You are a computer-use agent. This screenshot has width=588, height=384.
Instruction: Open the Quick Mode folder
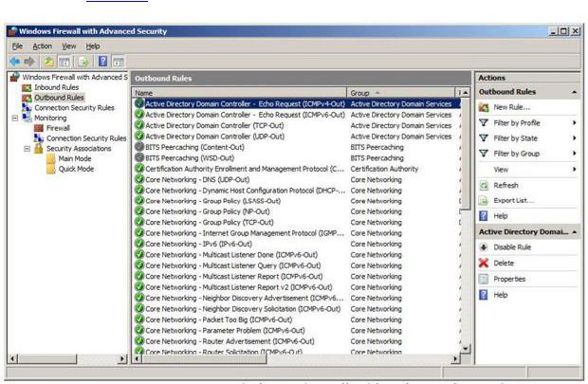[76, 169]
